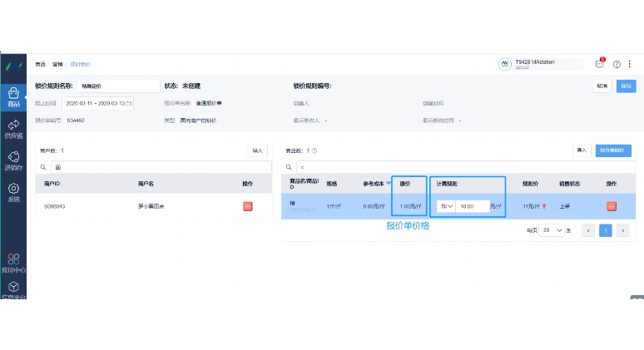644x350 pixels.
Task: Click the 10.00 rule value input
Action: click(x=473, y=206)
